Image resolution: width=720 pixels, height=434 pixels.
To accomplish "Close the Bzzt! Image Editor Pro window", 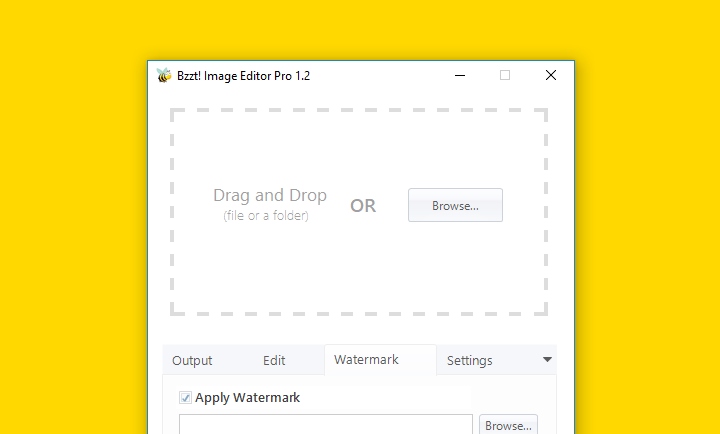I will pyautogui.click(x=551, y=75).
